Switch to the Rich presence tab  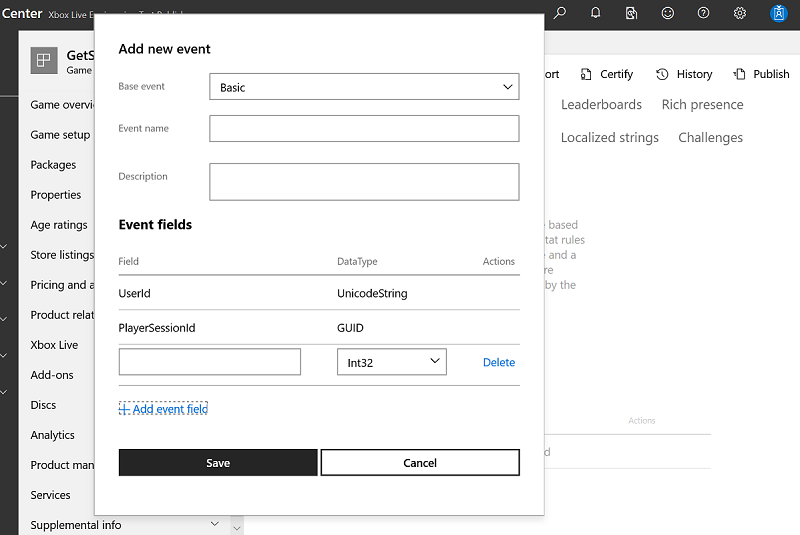click(x=703, y=105)
